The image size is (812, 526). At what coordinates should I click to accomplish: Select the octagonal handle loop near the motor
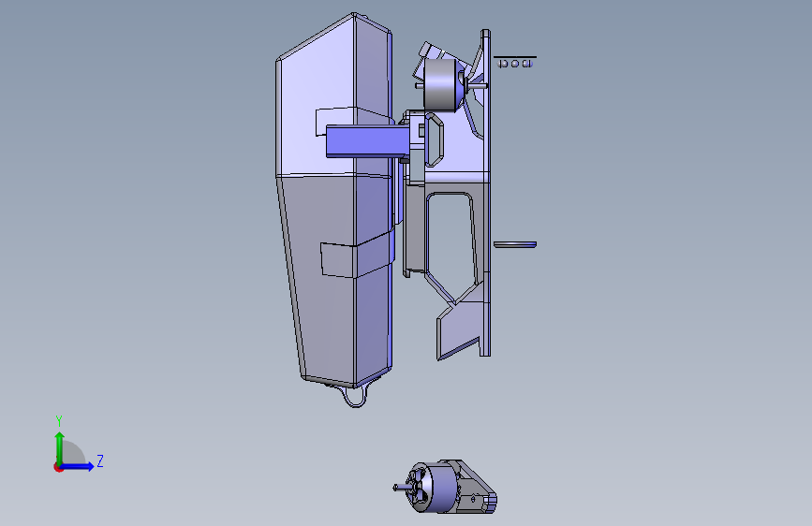point(434,140)
